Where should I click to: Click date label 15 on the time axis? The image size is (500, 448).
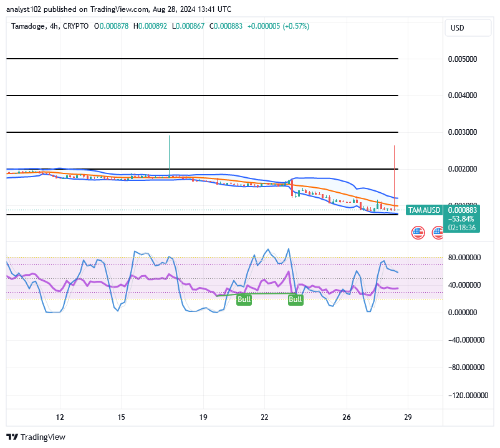(121, 417)
